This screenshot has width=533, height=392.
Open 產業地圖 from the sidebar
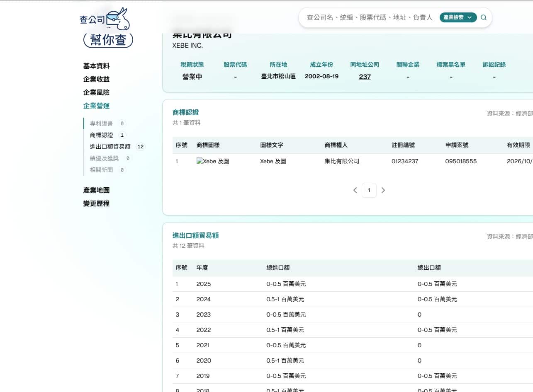point(97,190)
